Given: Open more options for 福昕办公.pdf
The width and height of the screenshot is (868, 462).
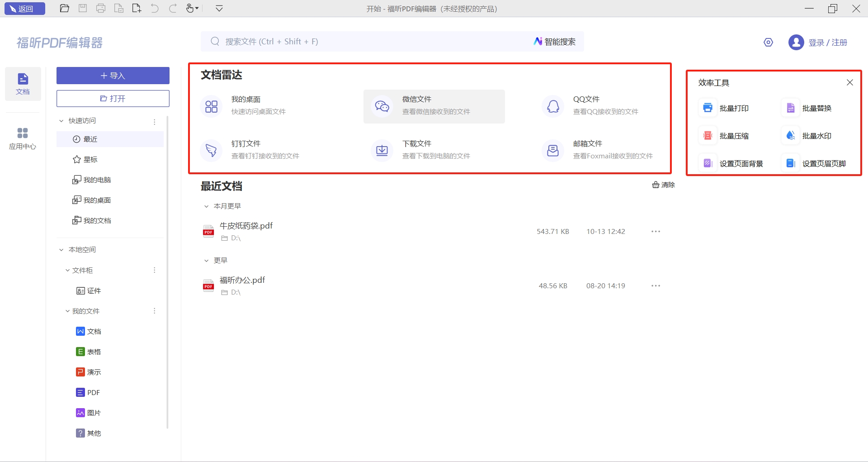Looking at the screenshot, I should pos(656,286).
